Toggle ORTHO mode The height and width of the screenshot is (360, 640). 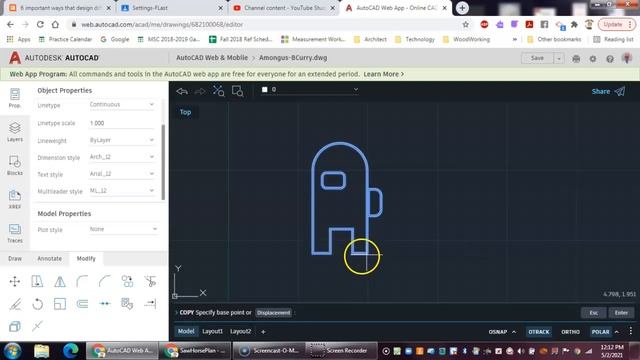(570, 332)
